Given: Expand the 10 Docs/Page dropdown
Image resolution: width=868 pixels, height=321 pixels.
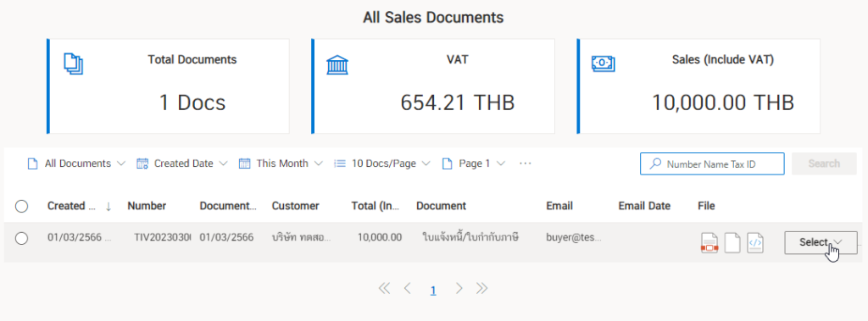Looking at the screenshot, I should pyautogui.click(x=382, y=163).
